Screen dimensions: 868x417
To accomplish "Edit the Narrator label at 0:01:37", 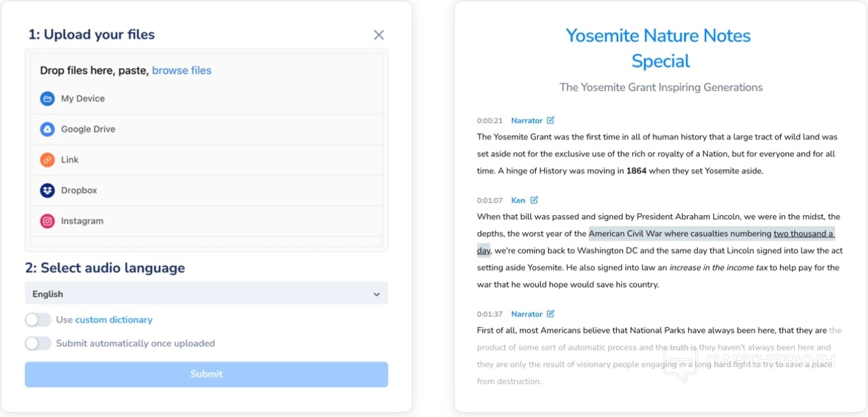I will pyautogui.click(x=551, y=314).
